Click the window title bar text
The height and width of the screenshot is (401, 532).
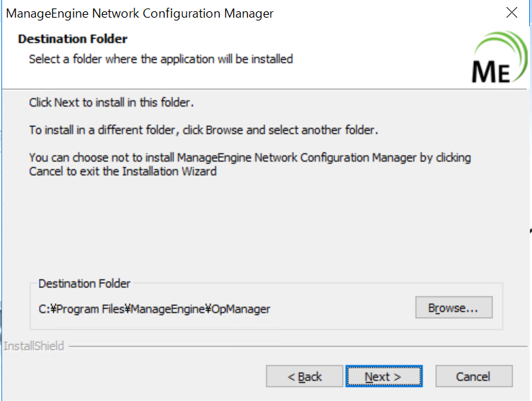(x=140, y=13)
